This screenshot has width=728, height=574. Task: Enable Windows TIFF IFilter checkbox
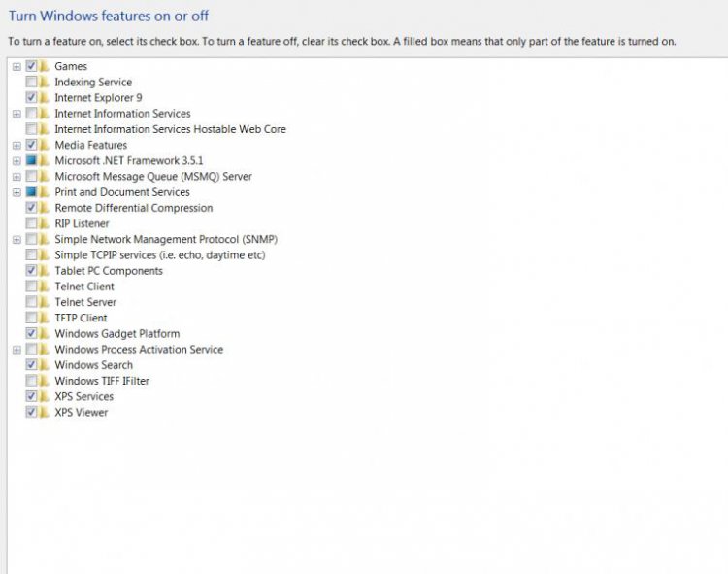[31, 381]
